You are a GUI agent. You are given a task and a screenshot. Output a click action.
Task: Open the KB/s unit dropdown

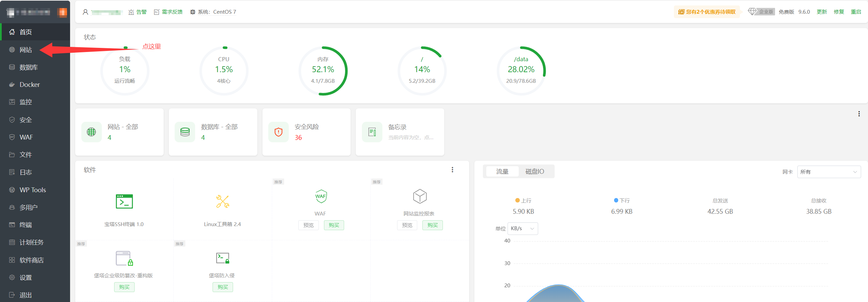(x=523, y=228)
